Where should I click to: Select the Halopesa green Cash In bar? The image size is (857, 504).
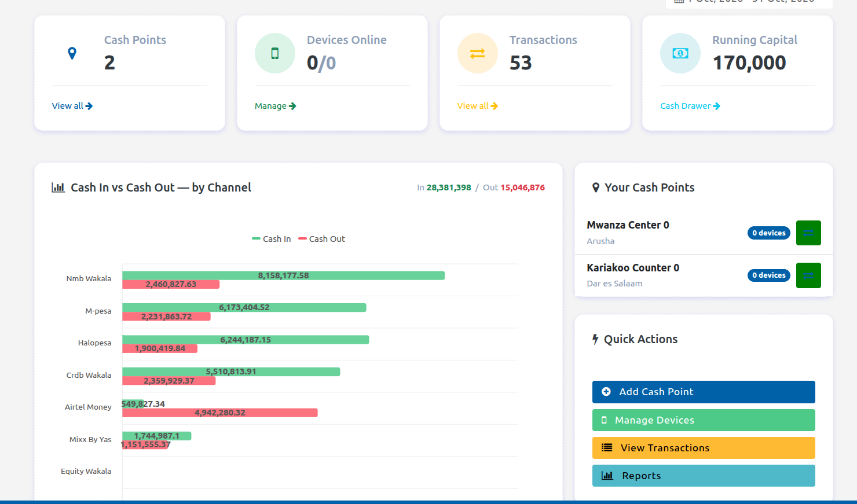click(x=246, y=340)
